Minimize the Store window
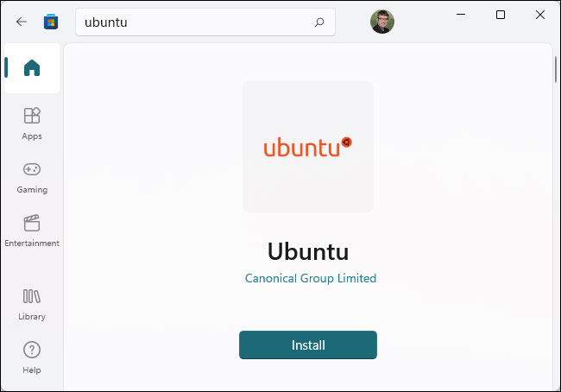 (x=461, y=15)
